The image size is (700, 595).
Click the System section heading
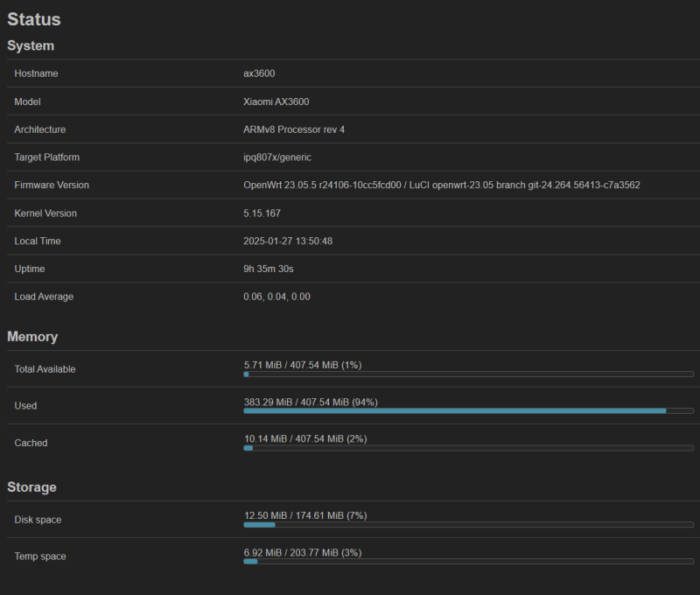tap(31, 45)
